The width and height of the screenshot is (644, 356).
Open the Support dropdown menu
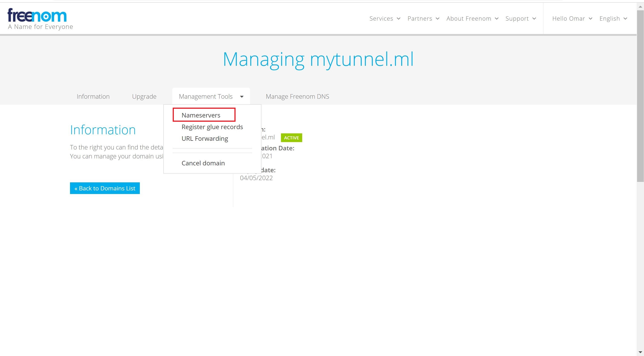click(521, 19)
